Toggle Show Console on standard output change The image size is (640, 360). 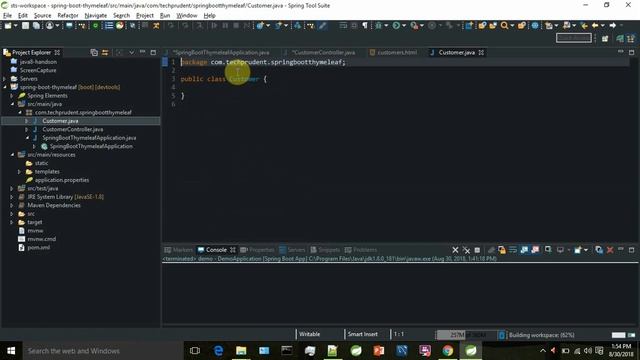point(524,250)
